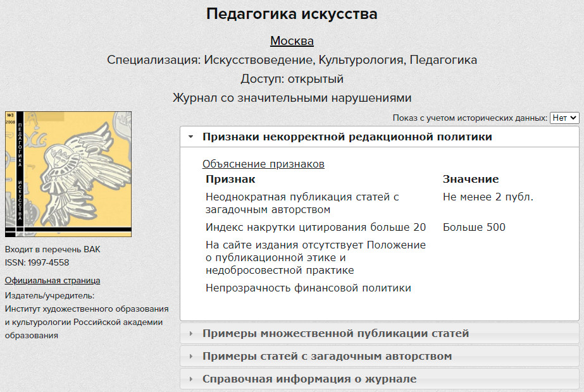Open the 'Объяснение признаков' link

click(263, 164)
